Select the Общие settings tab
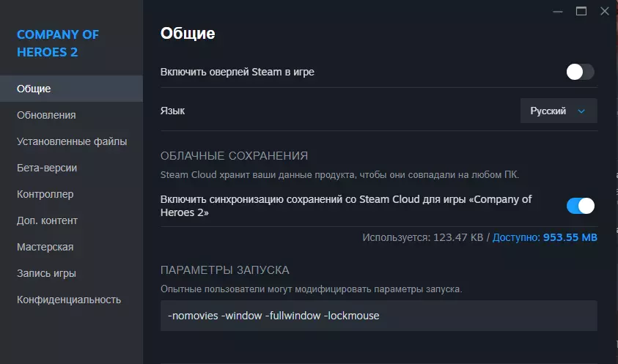The width and height of the screenshot is (618, 364). click(34, 89)
